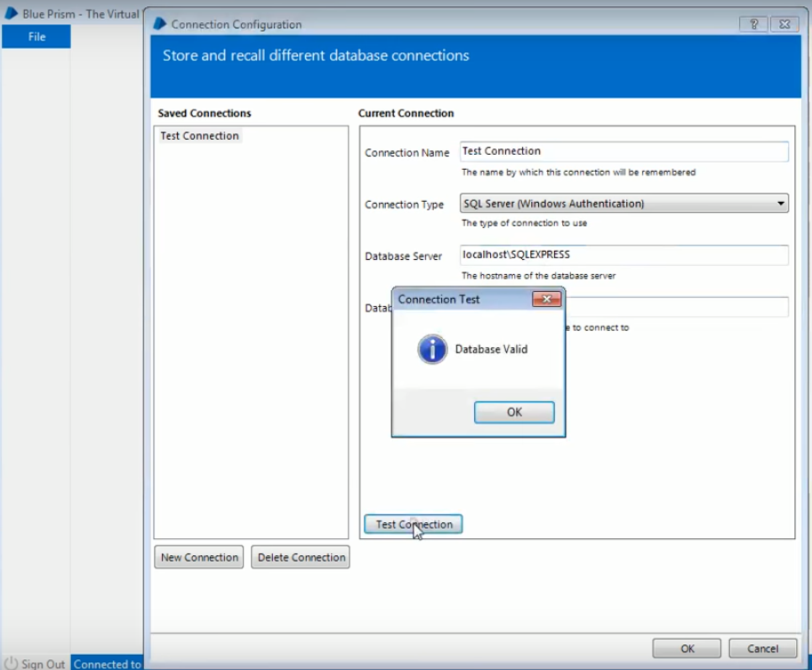This screenshot has height=670, width=812.
Task: Click the Blue Prism main window logo
Action: (11, 13)
